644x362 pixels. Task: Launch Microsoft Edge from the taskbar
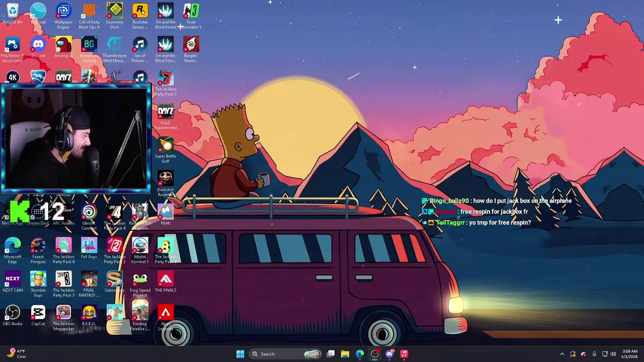tap(360, 354)
